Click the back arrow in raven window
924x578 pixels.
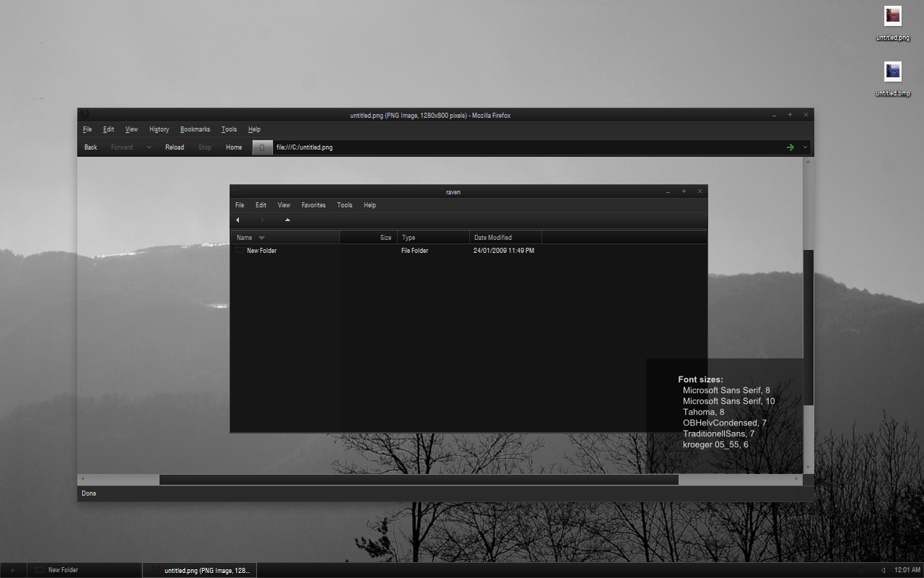237,220
